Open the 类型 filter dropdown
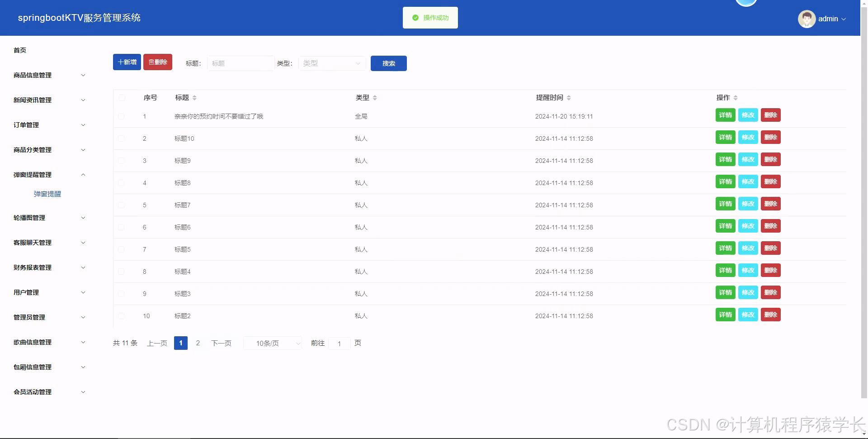This screenshot has height=439, width=868. point(332,63)
